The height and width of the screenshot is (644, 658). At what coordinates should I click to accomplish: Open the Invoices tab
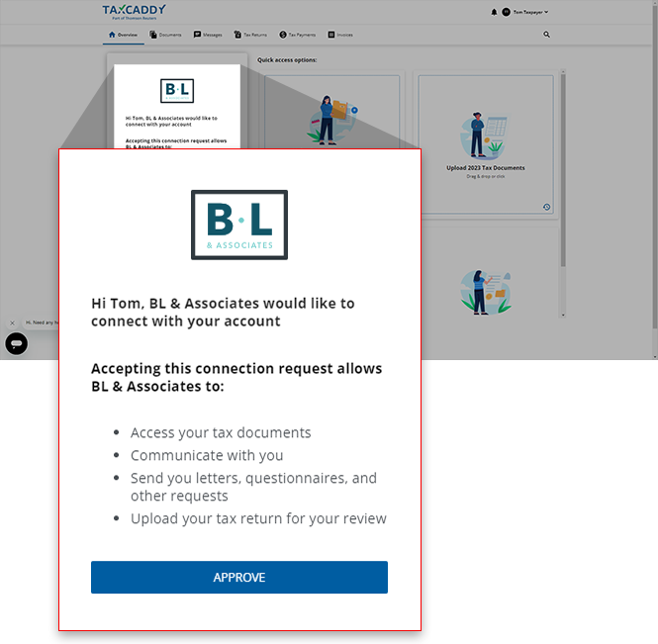340,35
